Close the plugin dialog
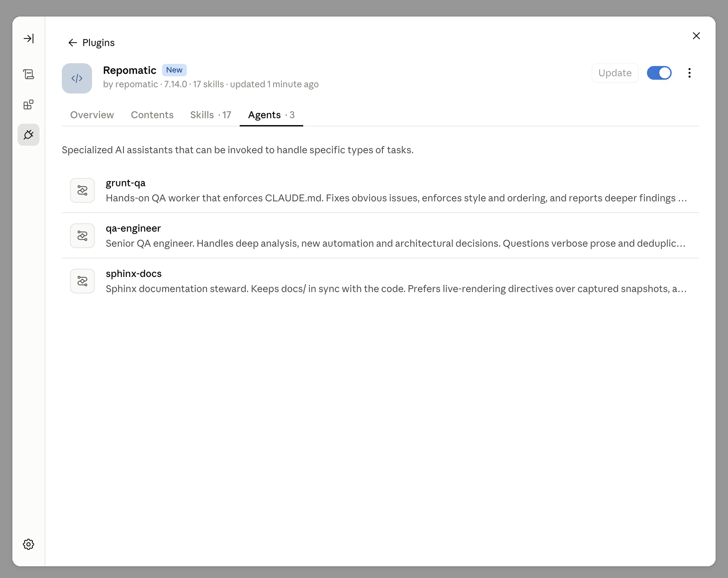Viewport: 728px width, 578px height. pos(696,36)
